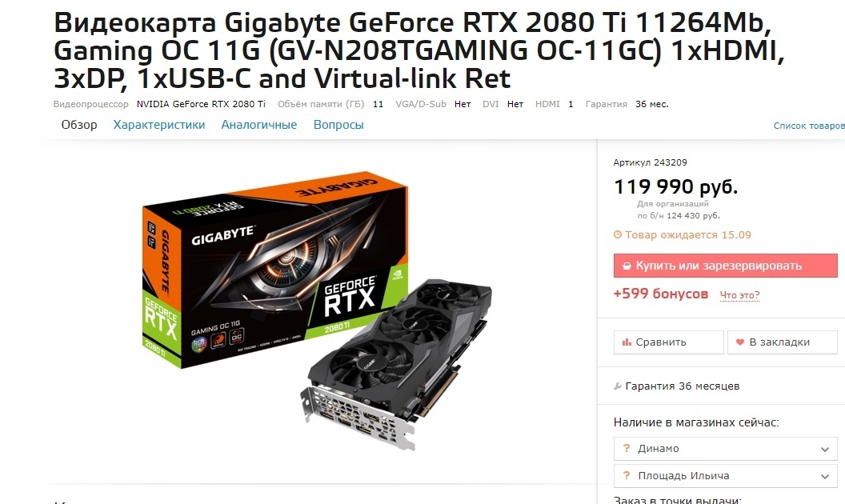845x504 pixels.
Task: Click the heart icon in В закладки
Action: (x=740, y=342)
